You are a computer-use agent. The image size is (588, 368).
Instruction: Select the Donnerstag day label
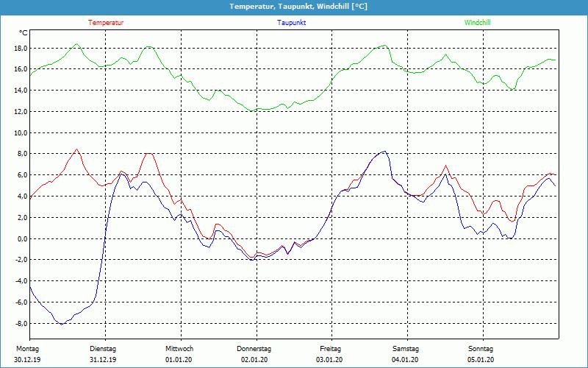click(x=254, y=349)
